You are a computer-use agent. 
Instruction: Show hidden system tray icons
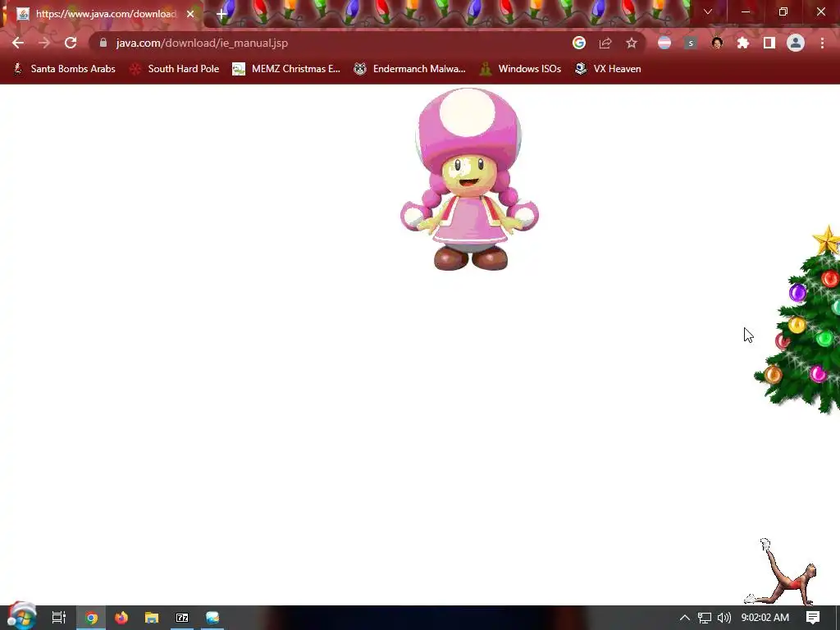coord(685,618)
